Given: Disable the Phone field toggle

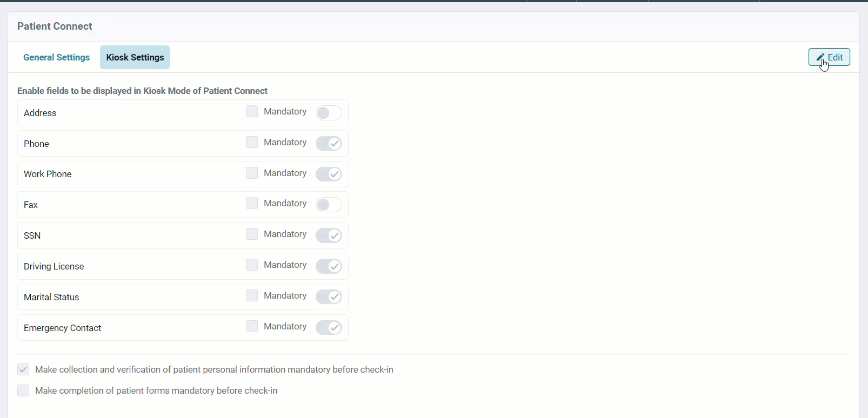Looking at the screenshot, I should click(329, 144).
